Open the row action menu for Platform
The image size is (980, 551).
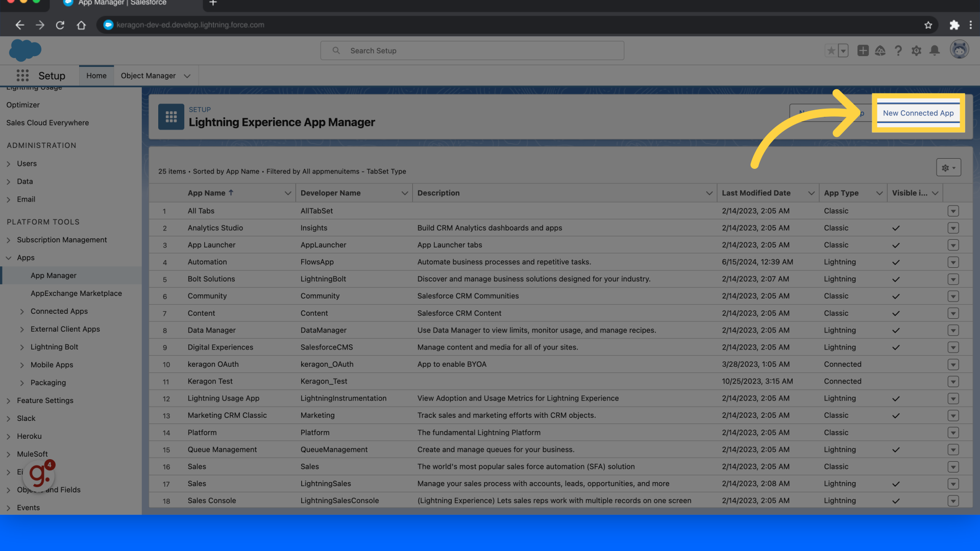953,433
